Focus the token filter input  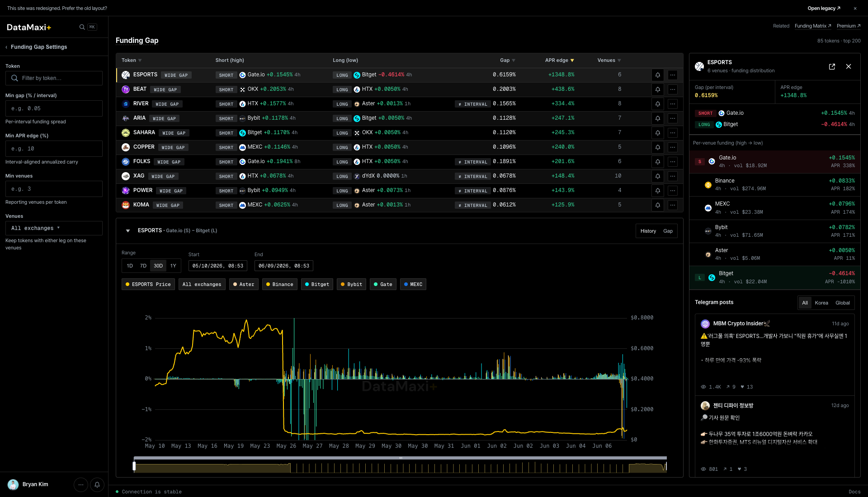point(54,78)
